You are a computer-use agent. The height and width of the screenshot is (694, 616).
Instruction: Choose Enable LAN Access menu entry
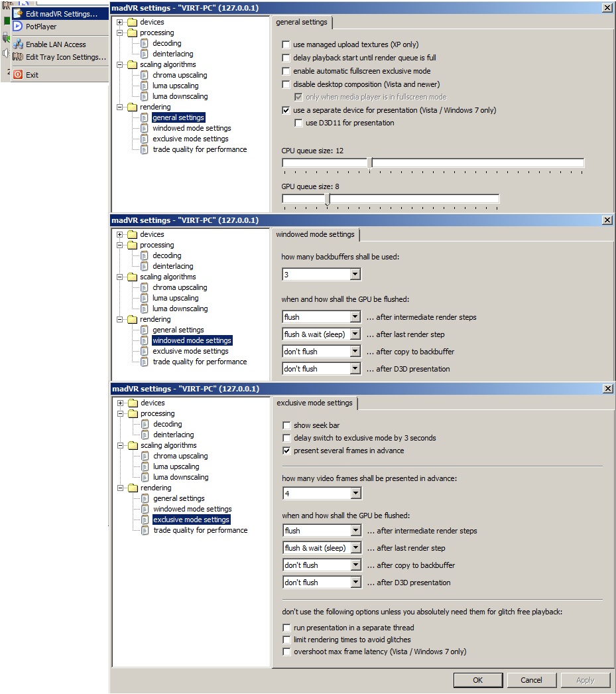click(x=62, y=44)
